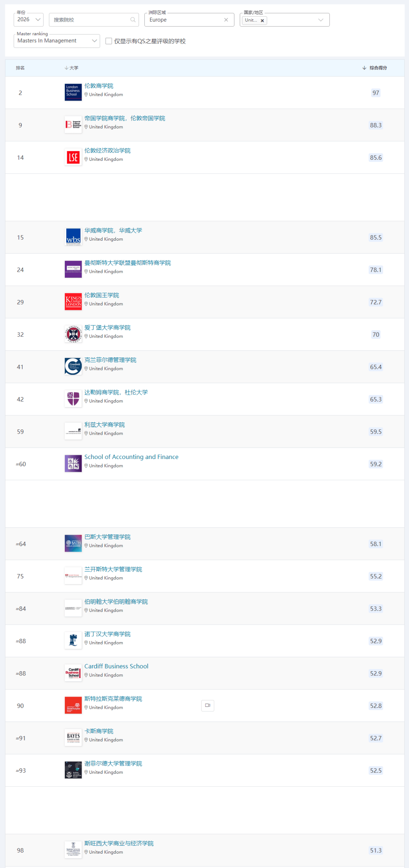Open 伦敦国王学院 link
The width and height of the screenshot is (409, 868).
coord(102,295)
